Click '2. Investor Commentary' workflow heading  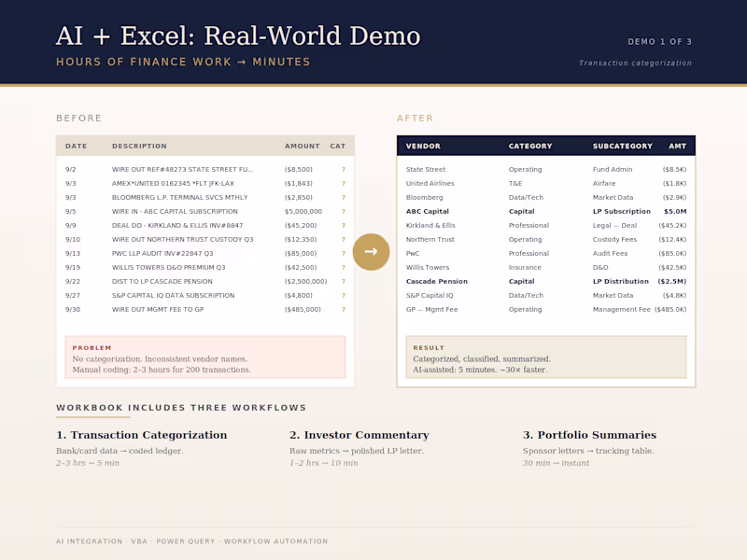(359, 435)
